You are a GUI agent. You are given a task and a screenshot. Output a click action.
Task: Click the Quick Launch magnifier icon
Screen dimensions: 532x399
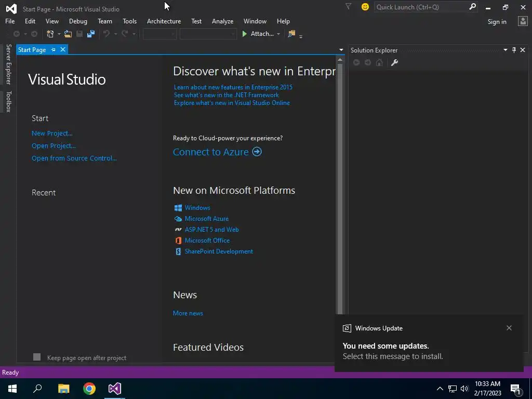click(x=472, y=6)
